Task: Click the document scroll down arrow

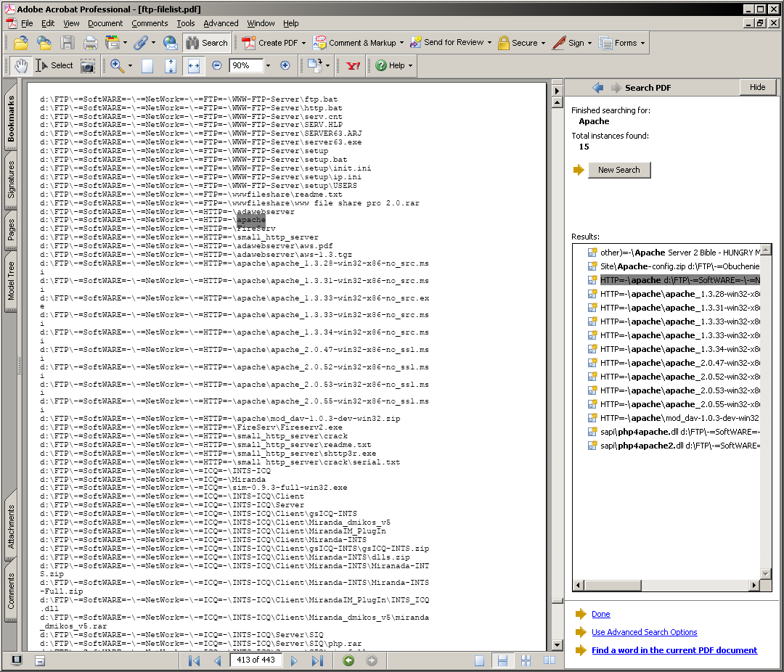Action: point(557,645)
